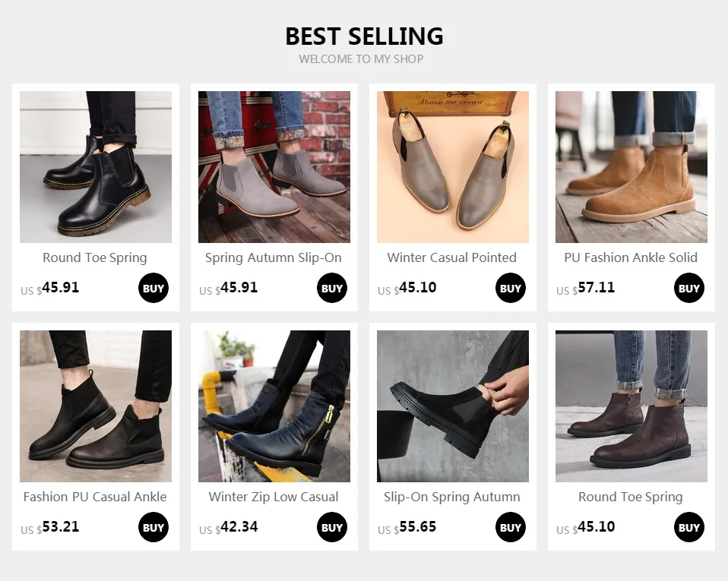Click BUY button for $45.91 Round Toe Spring
The image size is (728, 581).
pos(154,288)
